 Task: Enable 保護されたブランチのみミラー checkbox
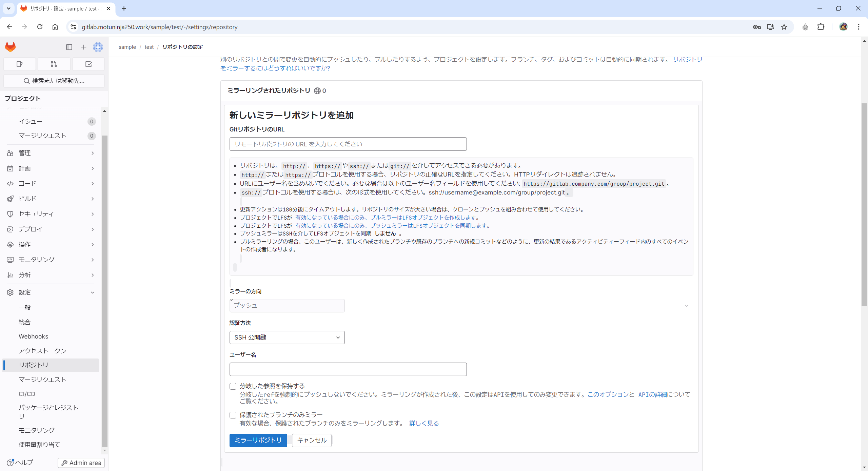[233, 415]
